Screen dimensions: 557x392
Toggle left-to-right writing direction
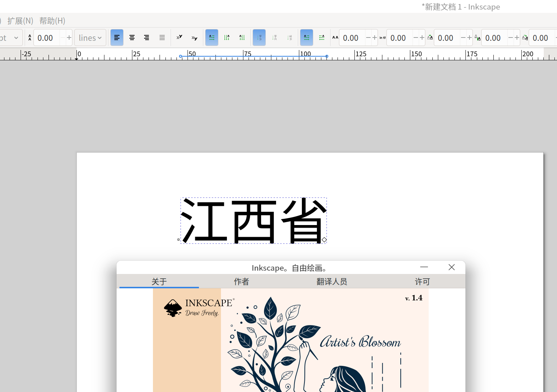(x=307, y=38)
